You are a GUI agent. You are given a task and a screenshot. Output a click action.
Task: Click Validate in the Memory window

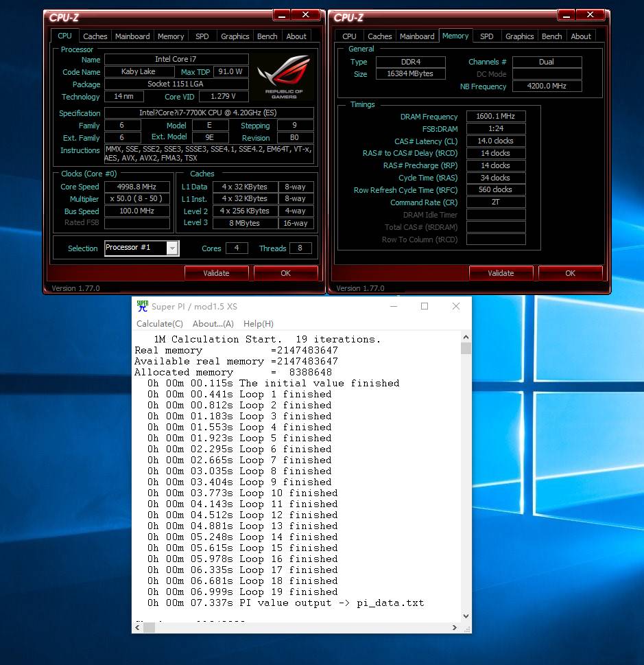tap(501, 272)
